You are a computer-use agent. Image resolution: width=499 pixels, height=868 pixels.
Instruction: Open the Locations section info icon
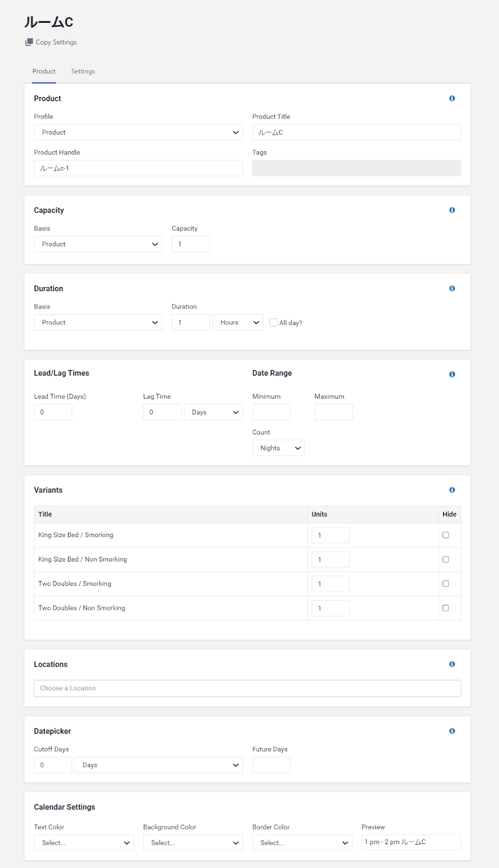point(452,665)
